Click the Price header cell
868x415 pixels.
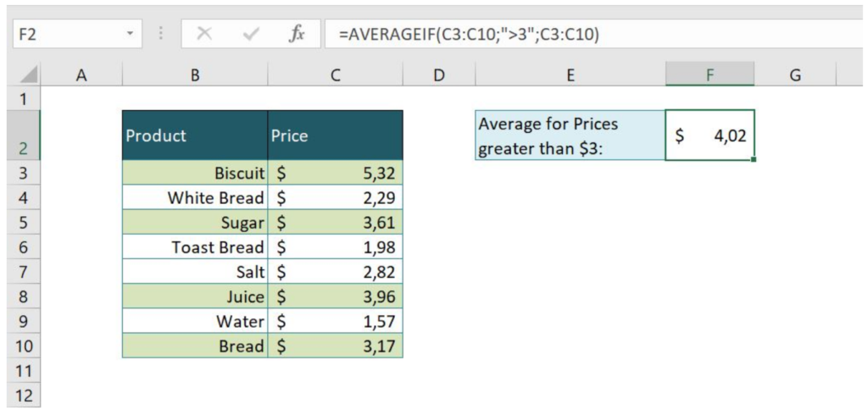(x=336, y=136)
